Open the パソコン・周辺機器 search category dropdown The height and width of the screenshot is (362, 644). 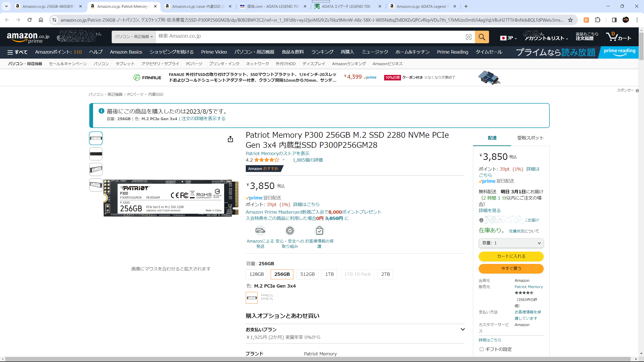click(x=134, y=37)
